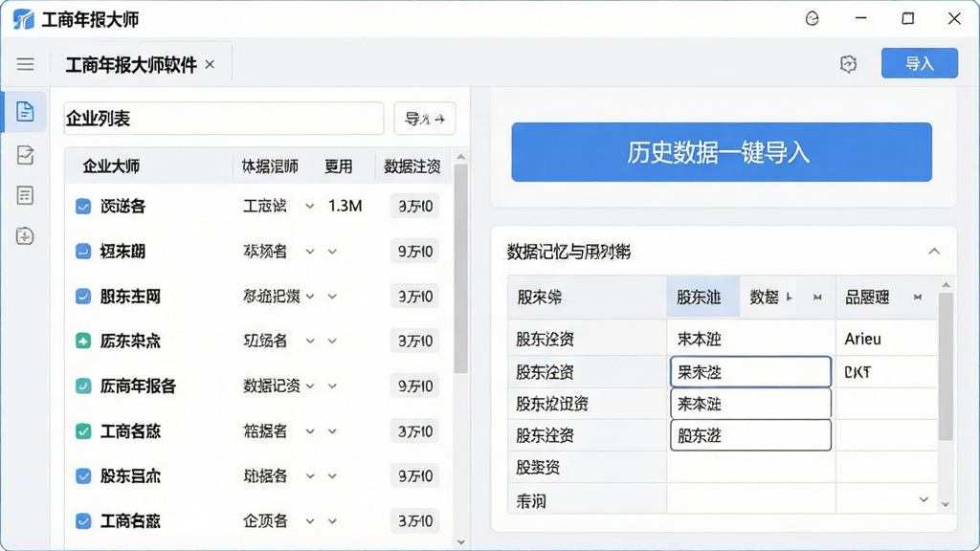
Task: Open second dropdown in 股东车网 row
Action: click(332, 297)
